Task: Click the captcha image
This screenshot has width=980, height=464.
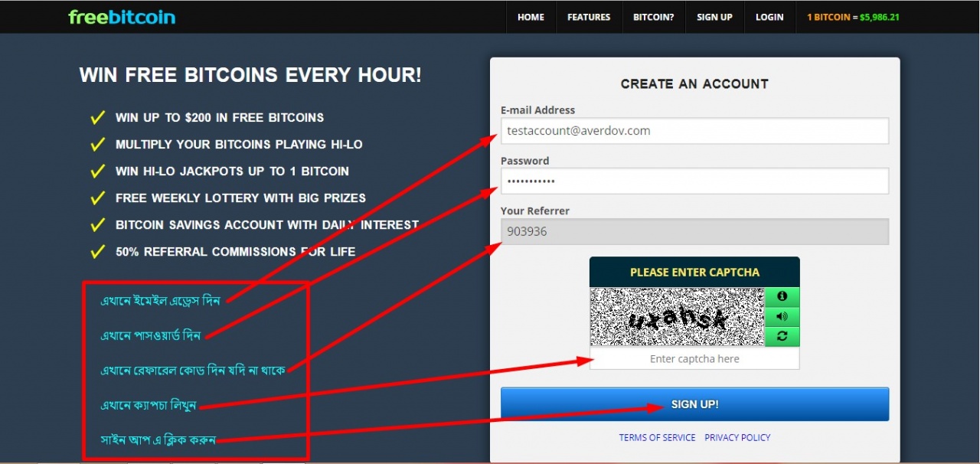Action: [x=677, y=317]
